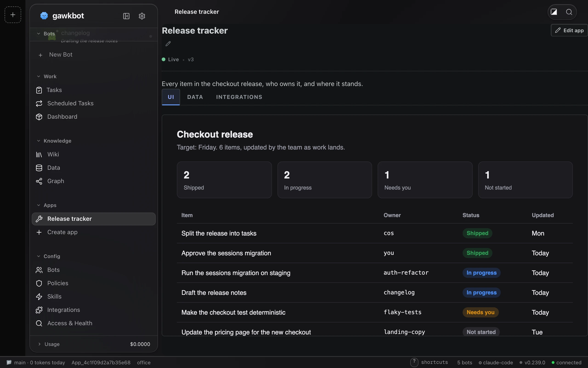588x368 pixels.
Task: Open the Graph view
Action: tap(93, 181)
